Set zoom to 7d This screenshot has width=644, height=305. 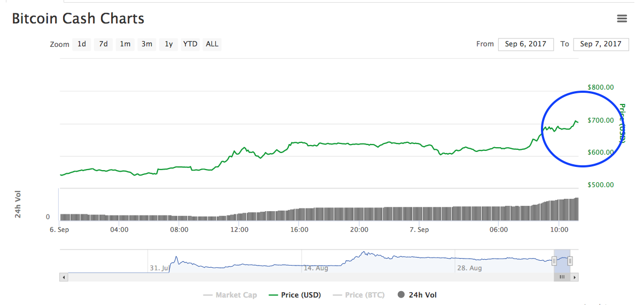[x=104, y=44]
